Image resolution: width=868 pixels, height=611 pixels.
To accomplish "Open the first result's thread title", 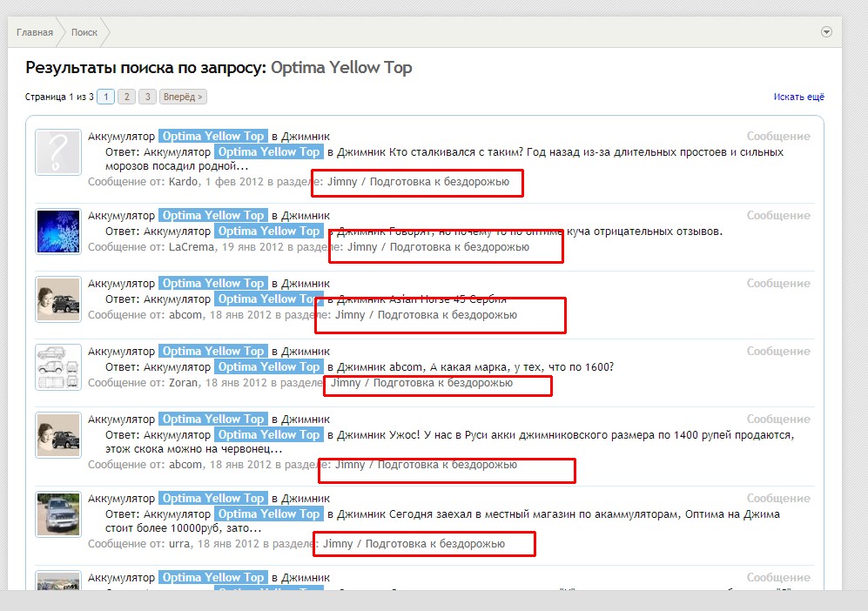I will click(209, 137).
